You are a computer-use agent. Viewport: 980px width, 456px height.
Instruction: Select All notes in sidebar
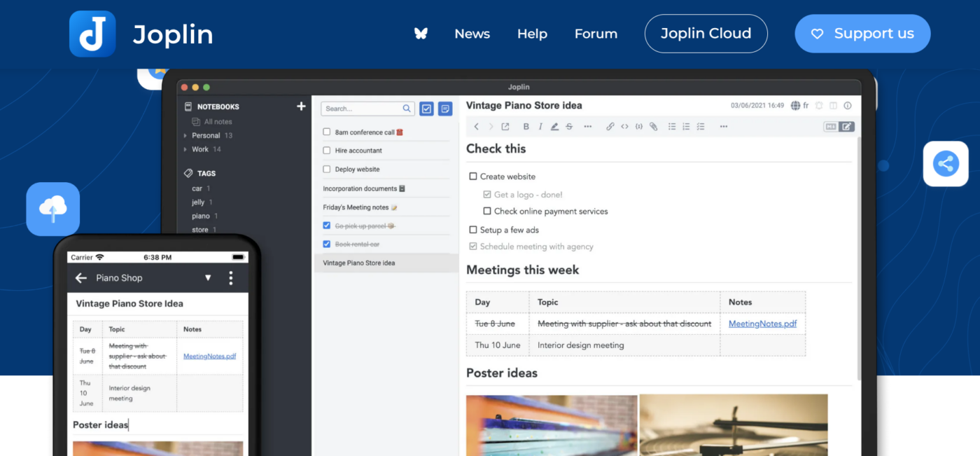[218, 122]
